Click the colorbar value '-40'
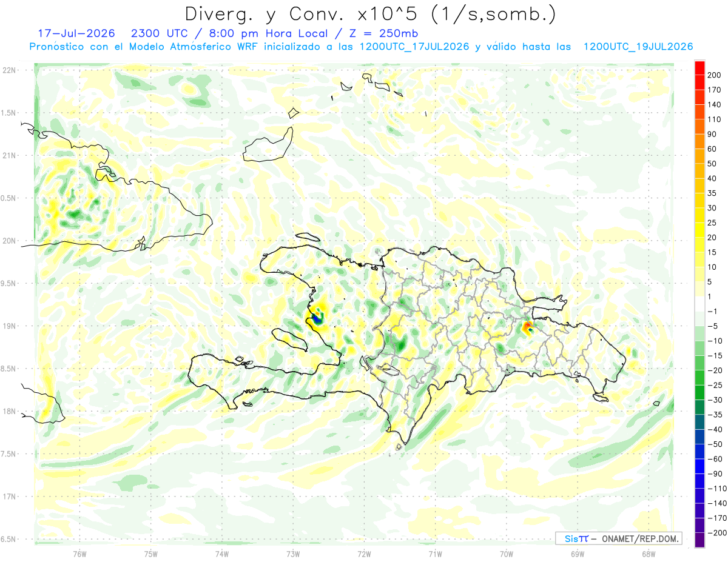The height and width of the screenshot is (562, 728). pos(715,430)
